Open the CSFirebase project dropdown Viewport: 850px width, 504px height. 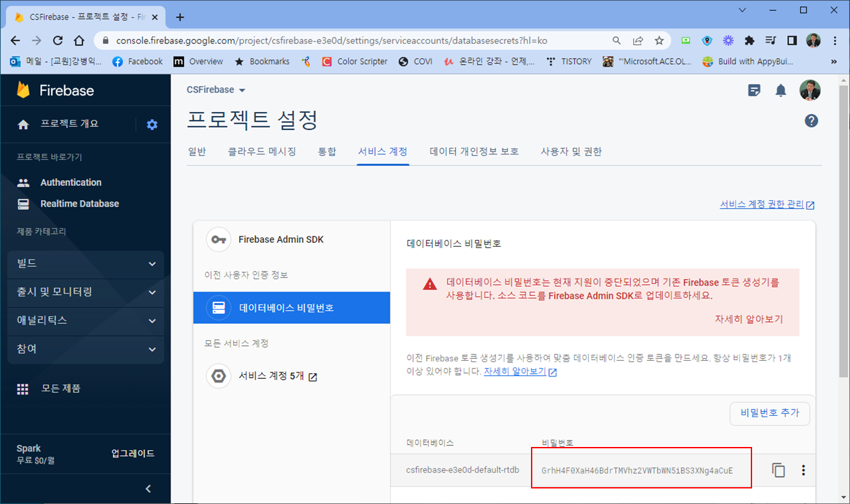coord(217,90)
